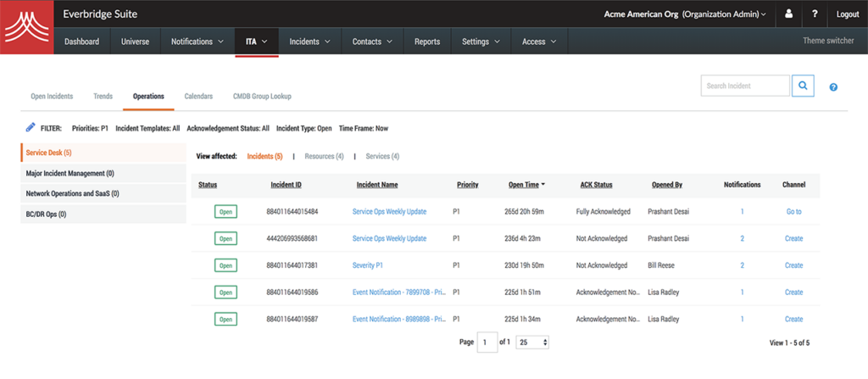Open the blue help circle icon
This screenshot has height=379, width=868.
click(833, 87)
